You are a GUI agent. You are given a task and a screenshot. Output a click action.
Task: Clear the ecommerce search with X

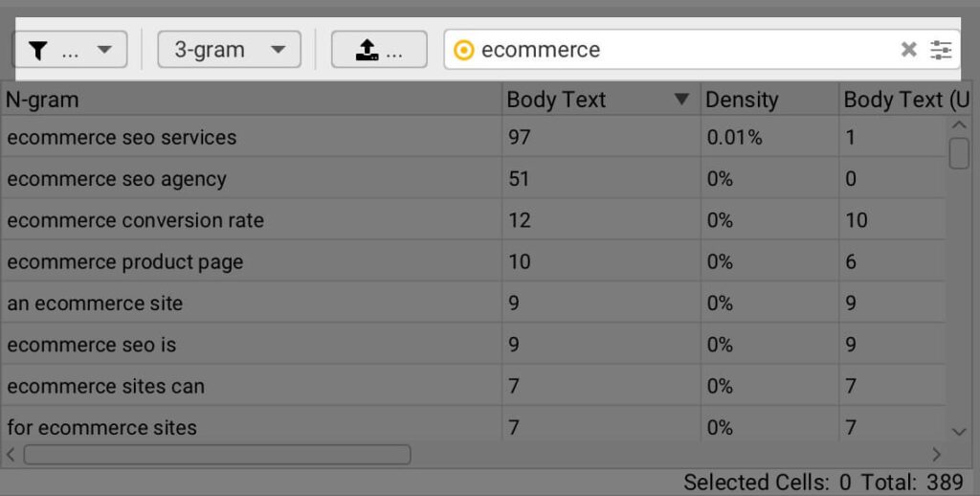click(909, 49)
